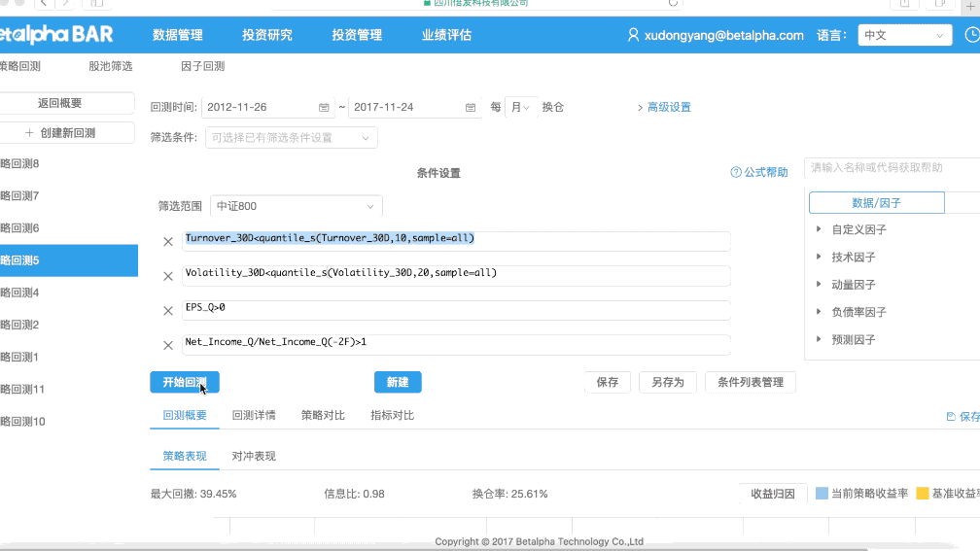Screen dimensions: 980x551
Task: Switch to 策略对比 tab
Action: tap(323, 416)
